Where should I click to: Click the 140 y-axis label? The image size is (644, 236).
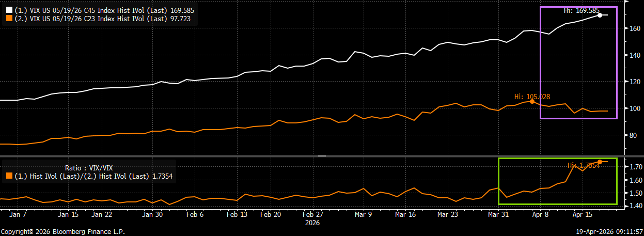point(635,55)
